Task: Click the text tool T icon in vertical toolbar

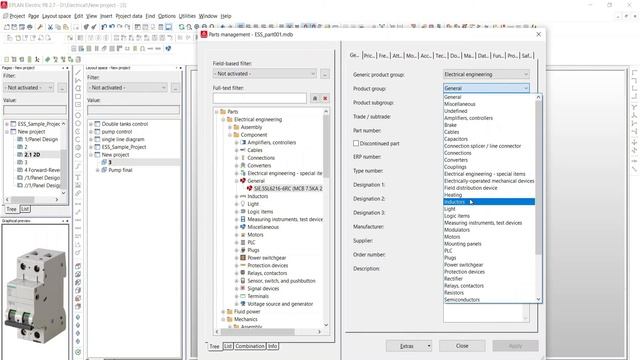Action: [78, 178]
